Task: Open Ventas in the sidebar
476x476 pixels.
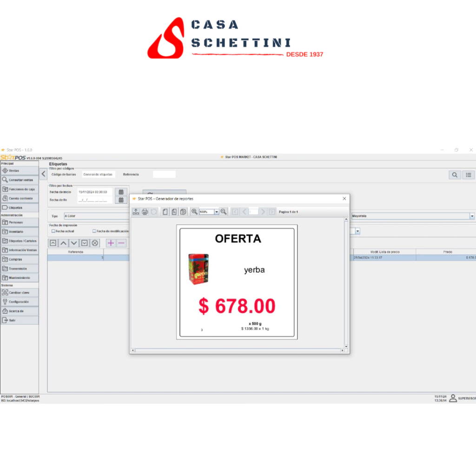Action: pos(20,171)
